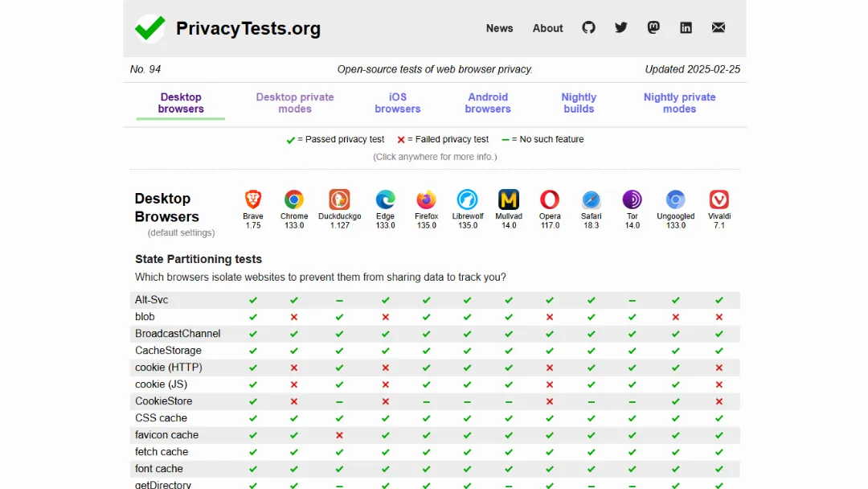The width and height of the screenshot is (868, 489).
Task: Click the BroadcastChannel row label
Action: pos(178,334)
